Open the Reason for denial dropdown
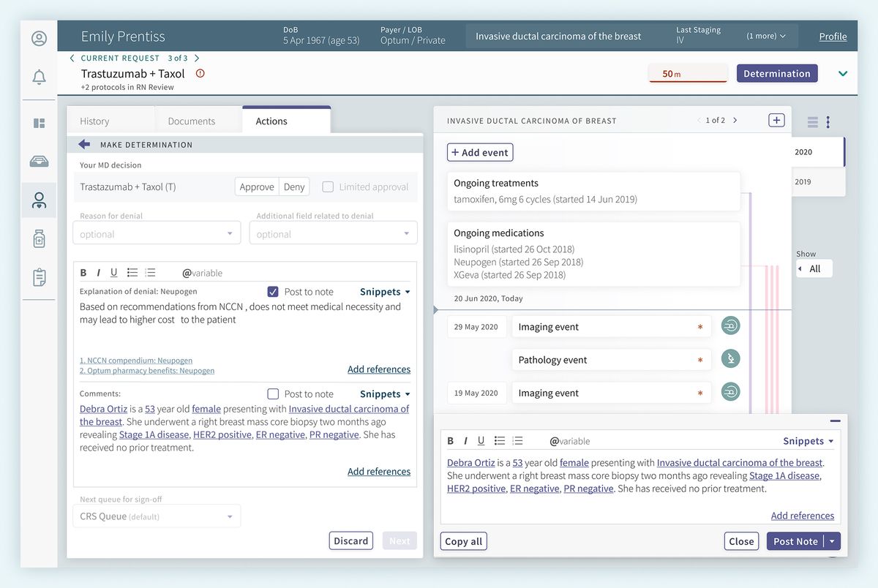 [x=156, y=233]
